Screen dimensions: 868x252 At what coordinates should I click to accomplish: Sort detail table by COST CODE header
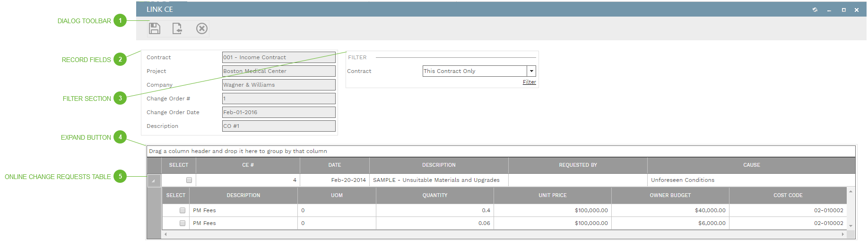[x=788, y=195]
